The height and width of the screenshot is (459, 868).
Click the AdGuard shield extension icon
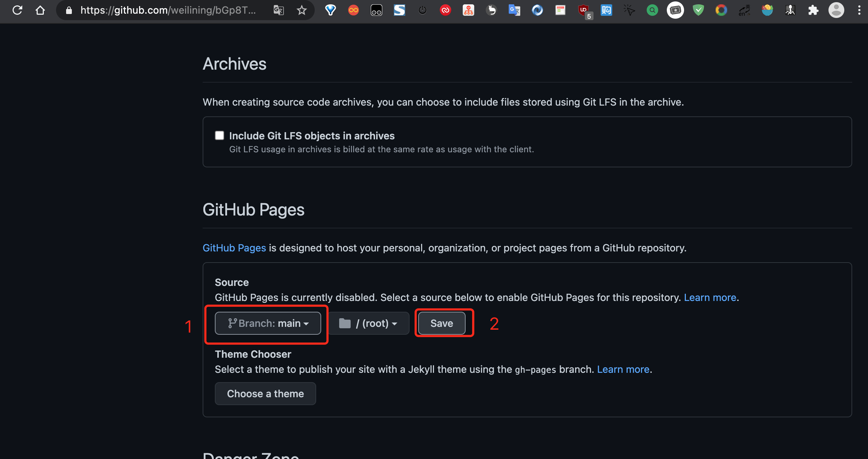[698, 10]
